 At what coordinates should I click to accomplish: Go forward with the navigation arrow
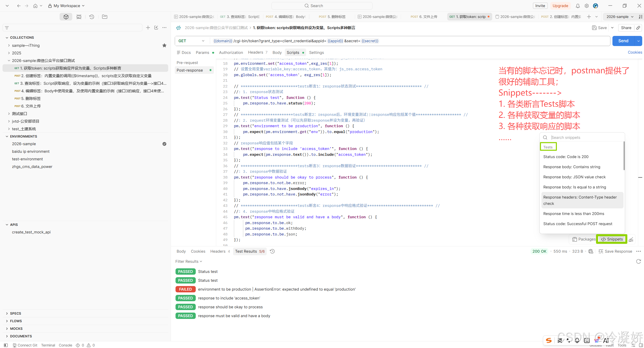point(27,6)
